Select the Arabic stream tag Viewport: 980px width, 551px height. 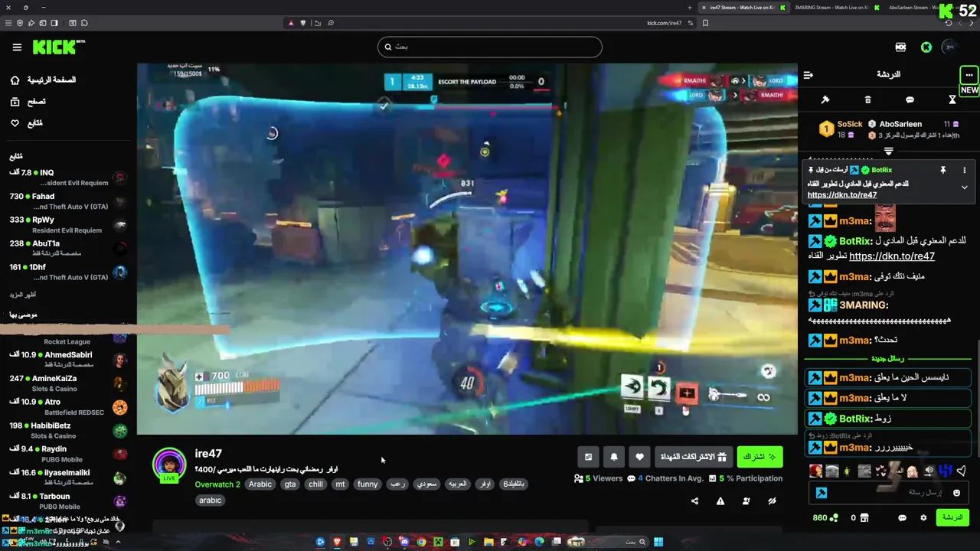tap(260, 484)
